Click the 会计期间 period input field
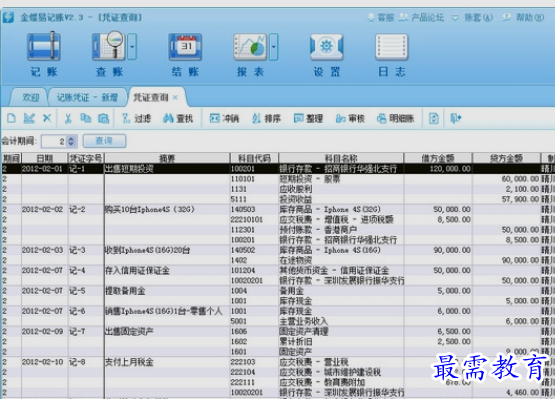This screenshot has width=555, height=399. point(54,141)
